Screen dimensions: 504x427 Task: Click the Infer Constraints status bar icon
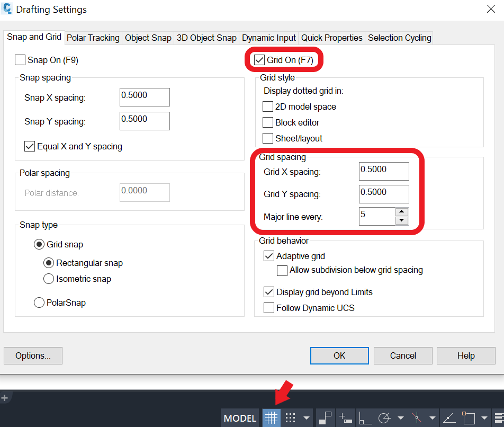click(325, 417)
